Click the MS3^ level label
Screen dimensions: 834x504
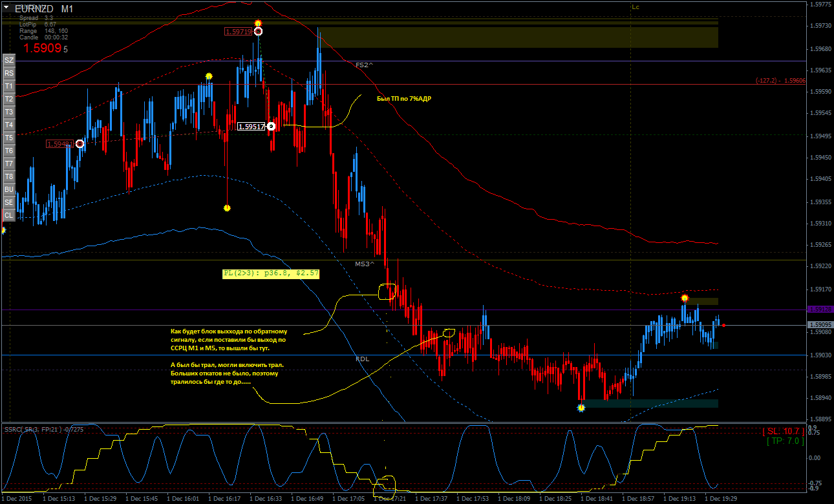365,264
